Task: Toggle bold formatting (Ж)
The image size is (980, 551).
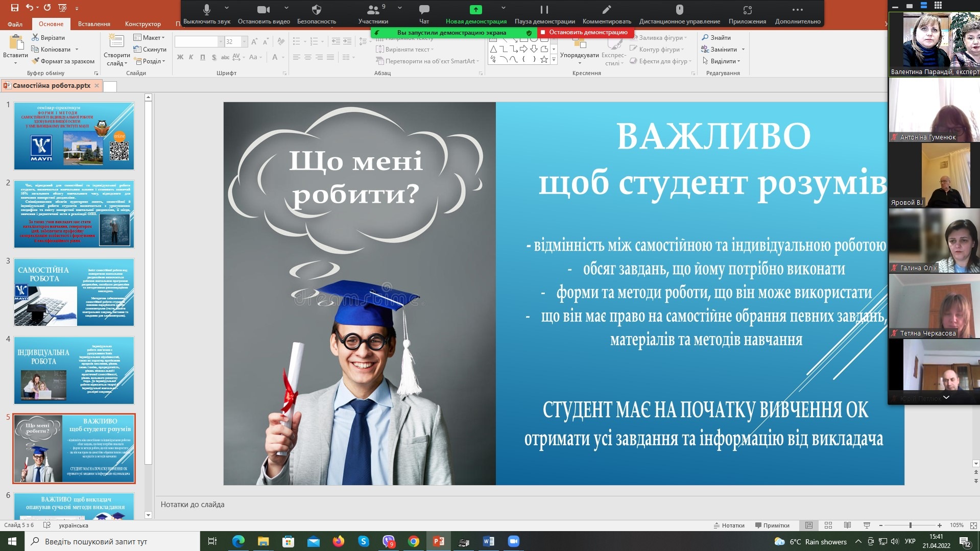Action: (180, 57)
